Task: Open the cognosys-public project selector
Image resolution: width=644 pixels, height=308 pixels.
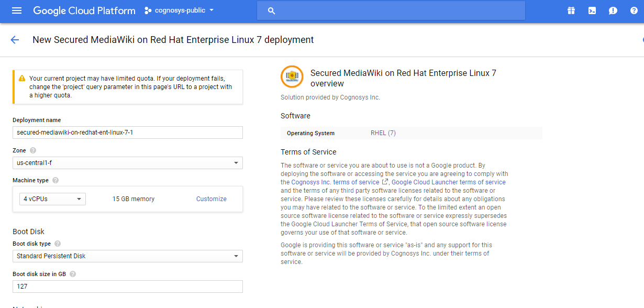Action: coord(180,10)
